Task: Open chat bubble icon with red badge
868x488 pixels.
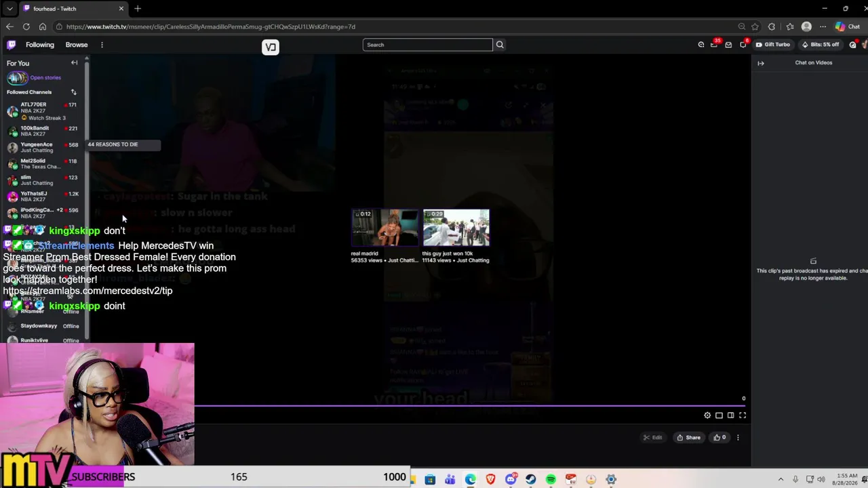Action: coord(743,45)
